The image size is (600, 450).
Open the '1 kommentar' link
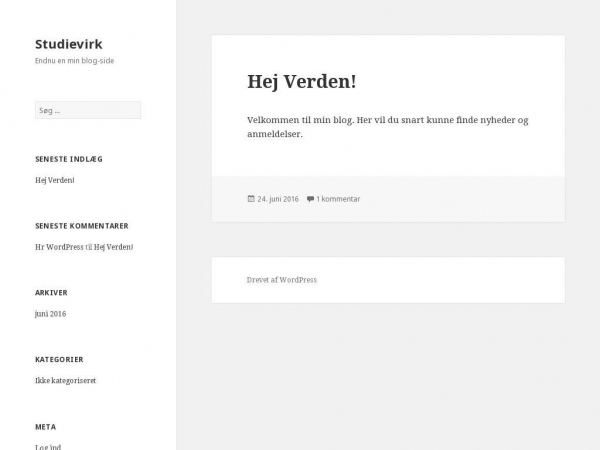(338, 199)
